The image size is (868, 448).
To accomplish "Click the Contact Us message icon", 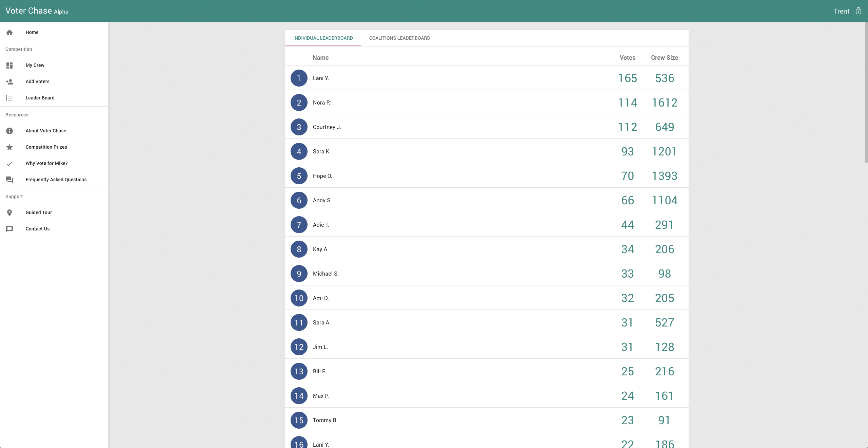I will [9, 229].
